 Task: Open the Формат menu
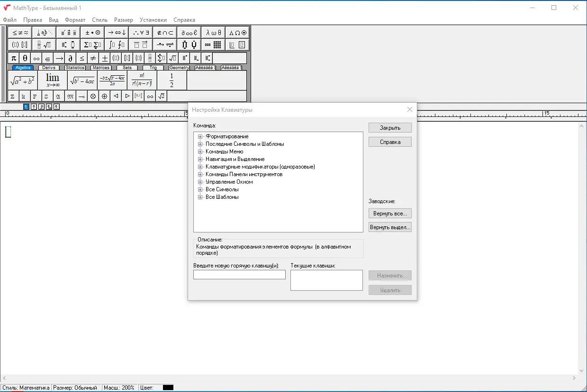75,20
